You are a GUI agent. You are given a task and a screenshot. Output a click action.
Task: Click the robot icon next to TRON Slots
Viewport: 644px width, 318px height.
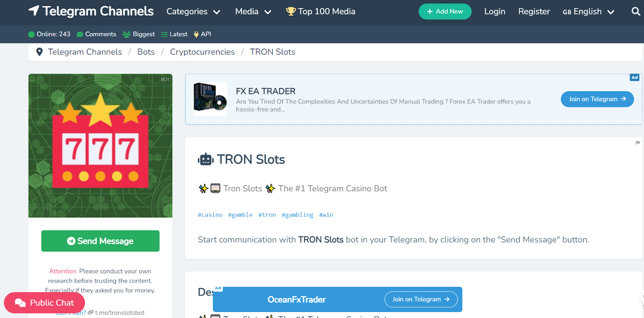coord(206,160)
